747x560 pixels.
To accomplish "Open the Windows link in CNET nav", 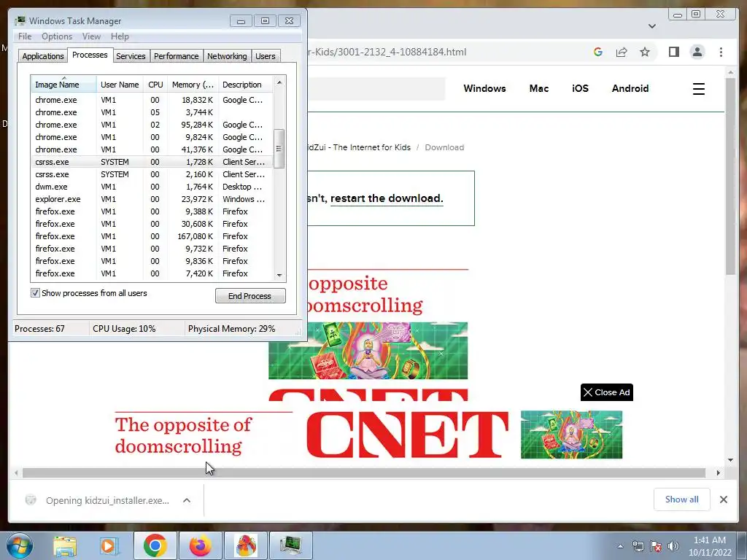I will [484, 88].
